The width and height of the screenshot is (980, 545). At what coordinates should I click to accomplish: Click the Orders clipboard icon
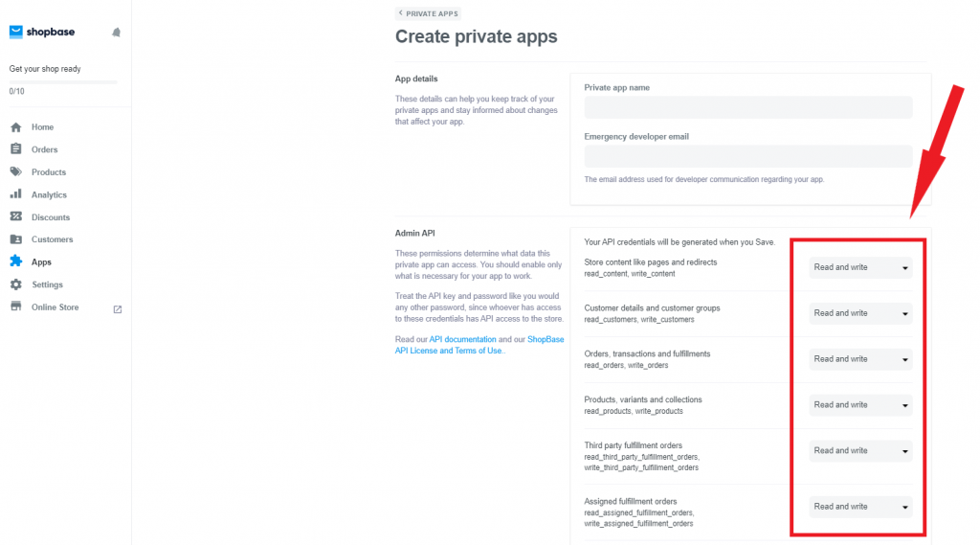(x=16, y=148)
